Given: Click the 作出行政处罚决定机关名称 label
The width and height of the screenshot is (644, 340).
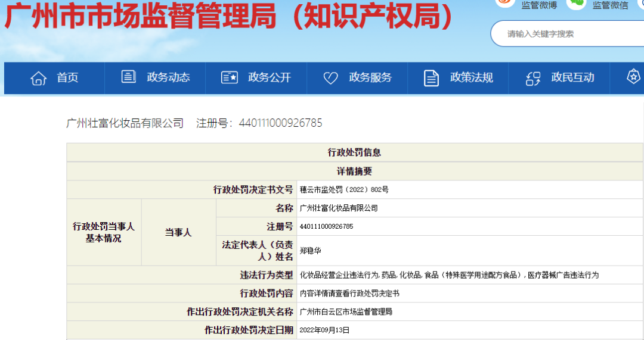Looking at the screenshot, I should point(240,312).
